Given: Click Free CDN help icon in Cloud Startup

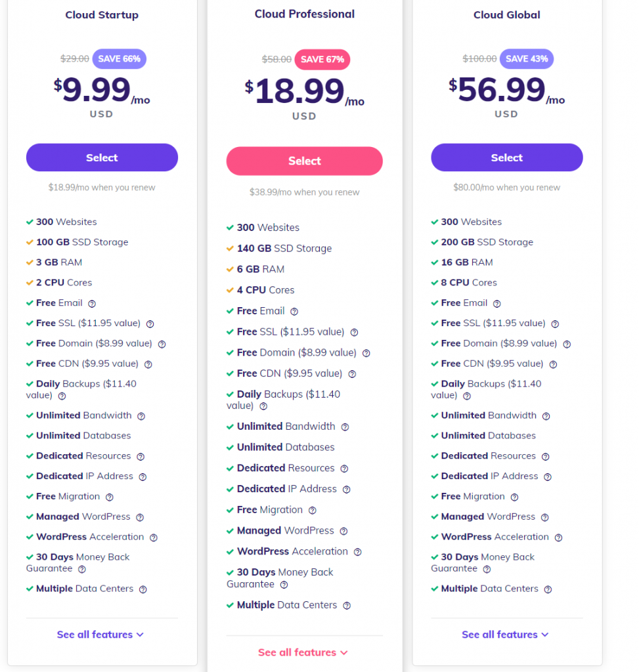Looking at the screenshot, I should pos(148,364).
